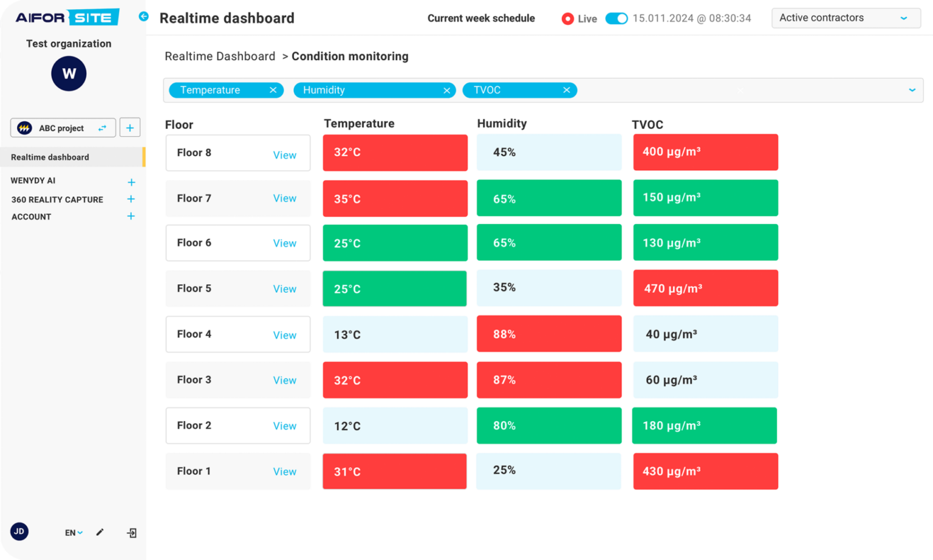Click View link for Floor 8
This screenshot has height=560, width=933.
tap(284, 155)
